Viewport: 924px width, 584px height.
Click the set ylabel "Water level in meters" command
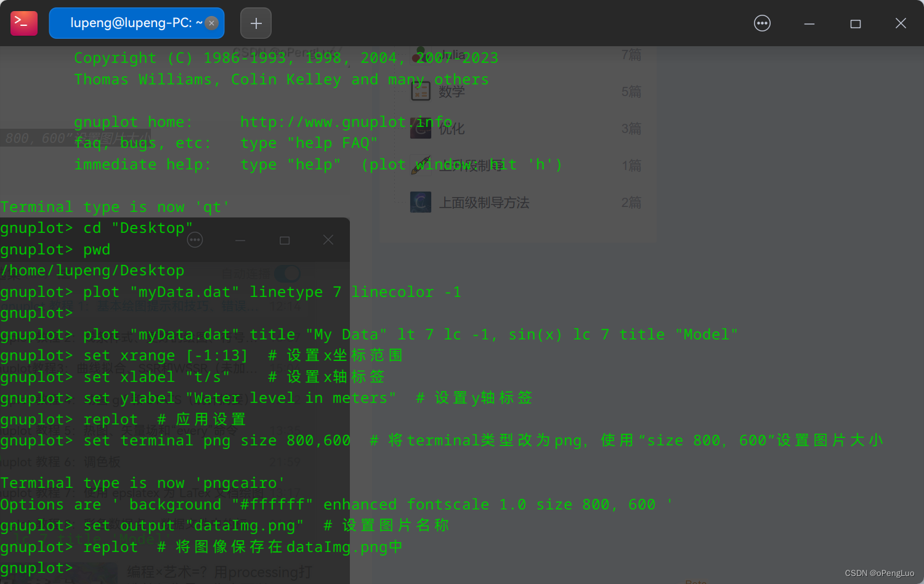point(267,398)
